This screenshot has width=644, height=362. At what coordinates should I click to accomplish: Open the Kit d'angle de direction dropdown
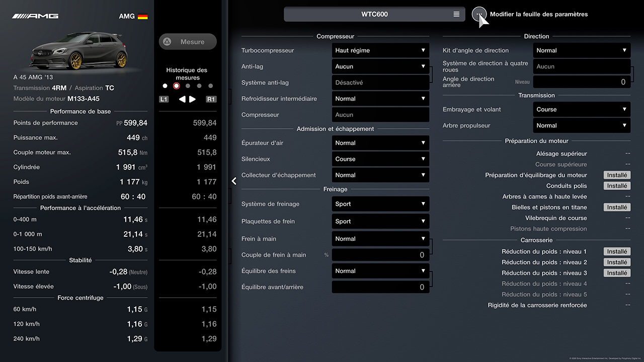[582, 50]
